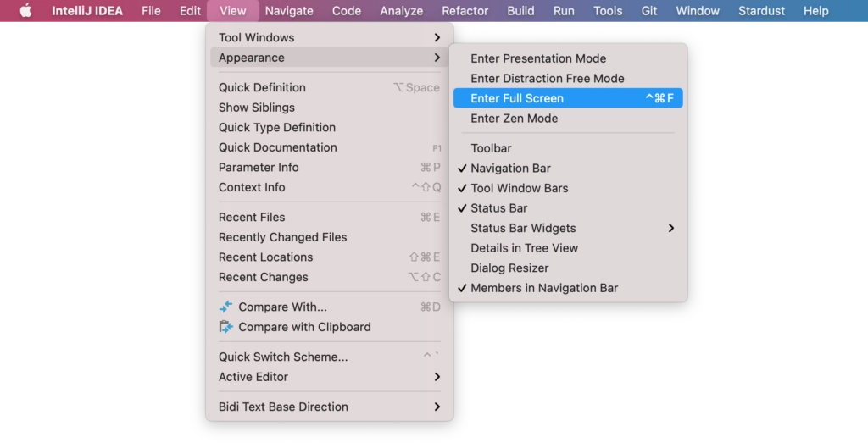Expand Status Bar Widgets submenu

[x=568, y=228]
